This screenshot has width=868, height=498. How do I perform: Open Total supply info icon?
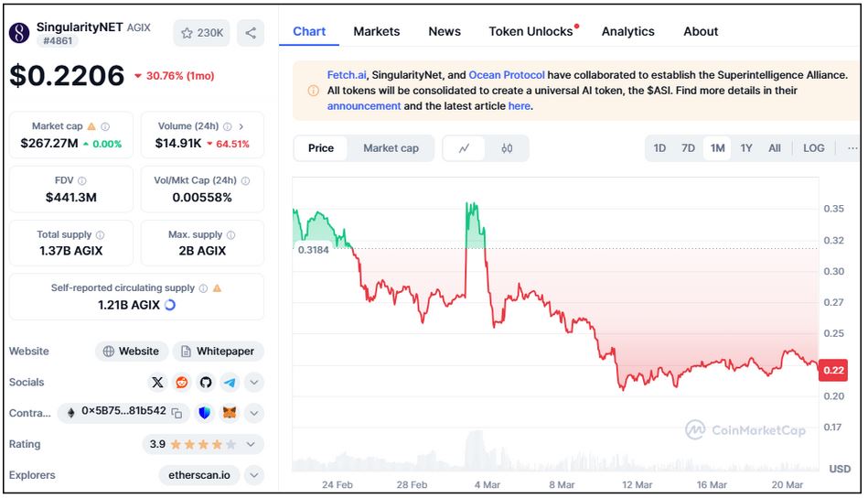(x=101, y=235)
